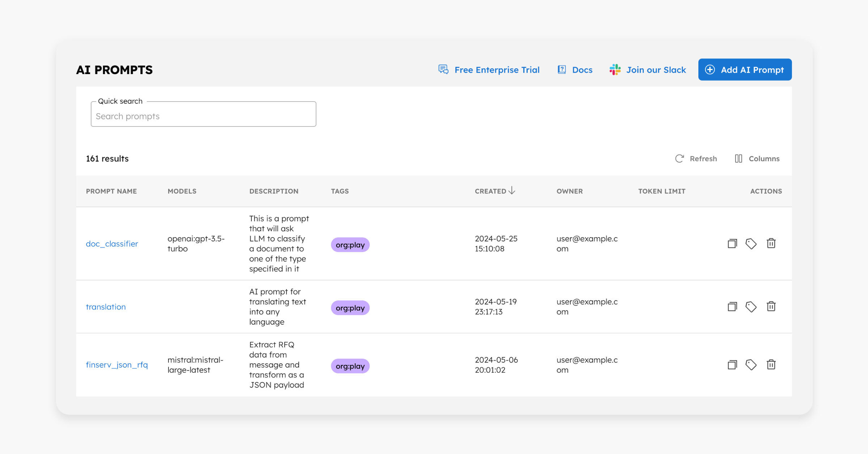The height and width of the screenshot is (454, 868).
Task: Delete the doc_classifier prompt
Action: (x=771, y=244)
